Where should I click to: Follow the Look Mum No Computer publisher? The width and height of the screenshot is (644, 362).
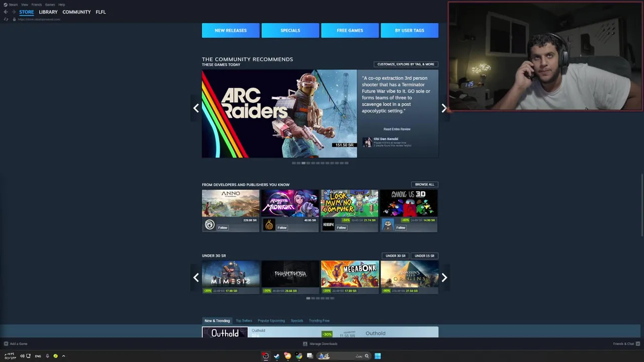341,228
